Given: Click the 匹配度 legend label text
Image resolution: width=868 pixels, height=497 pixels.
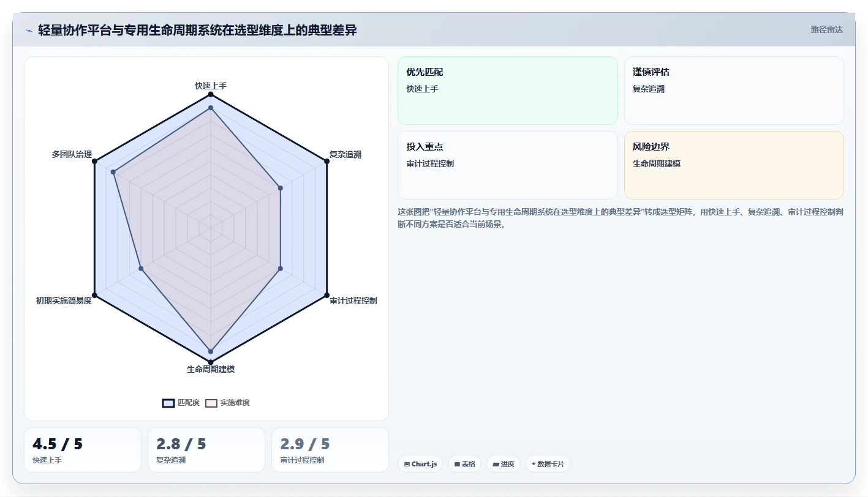Looking at the screenshot, I should (x=189, y=403).
